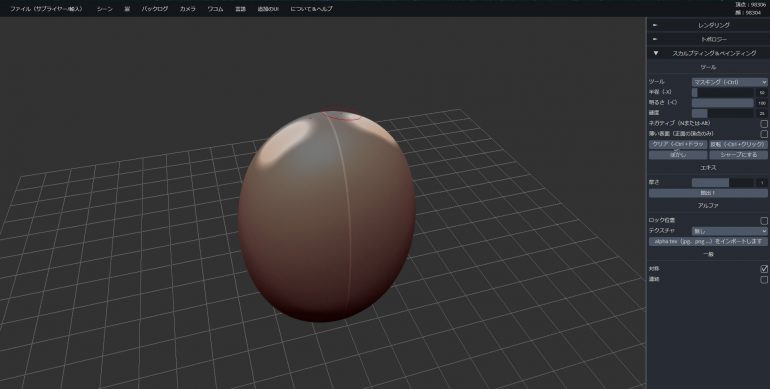
Task: Click the 半径 numeric value field
Action: tap(762, 92)
